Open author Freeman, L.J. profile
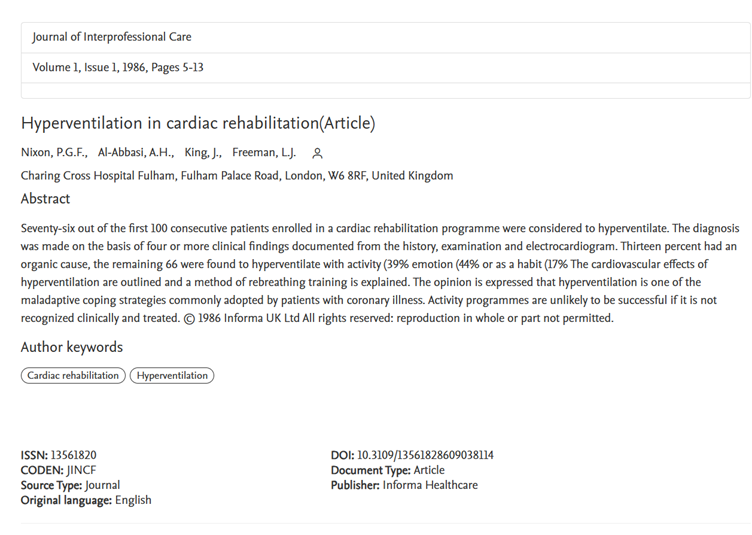 (x=264, y=152)
